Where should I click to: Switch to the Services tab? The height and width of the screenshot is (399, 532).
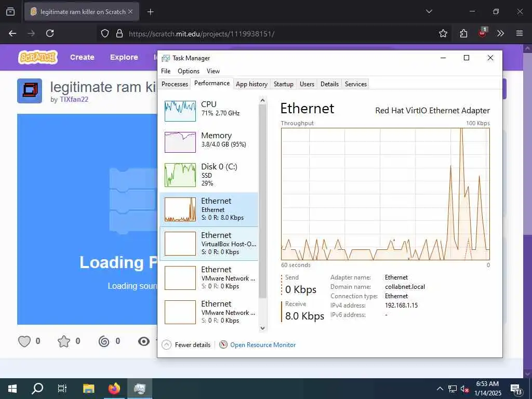coord(355,84)
